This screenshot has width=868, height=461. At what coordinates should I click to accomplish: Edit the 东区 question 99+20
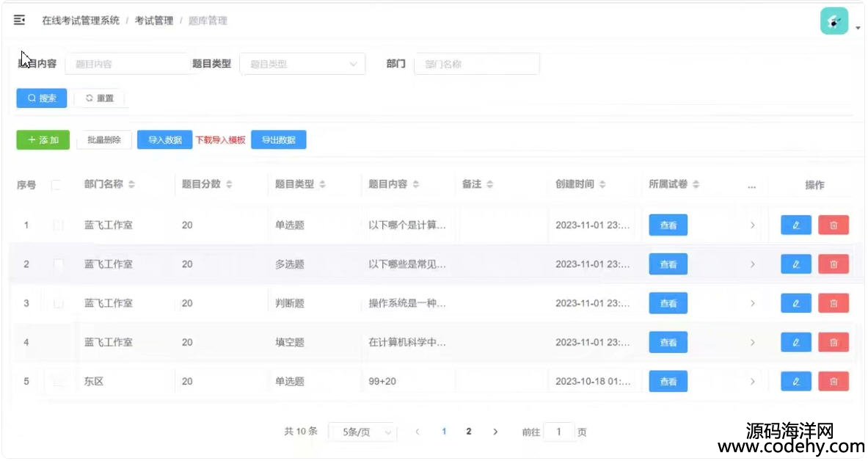coord(795,381)
